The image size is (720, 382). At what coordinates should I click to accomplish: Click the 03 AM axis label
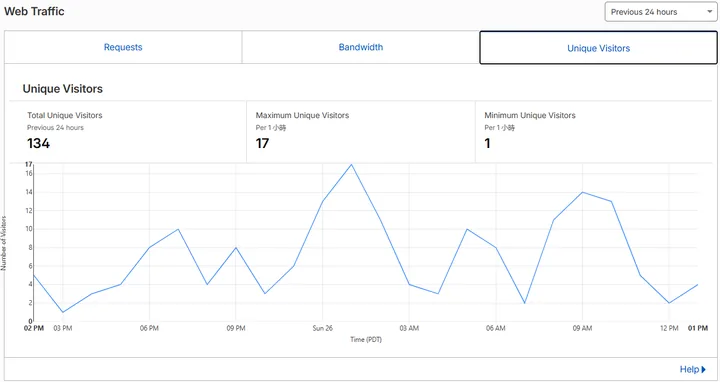coord(409,328)
